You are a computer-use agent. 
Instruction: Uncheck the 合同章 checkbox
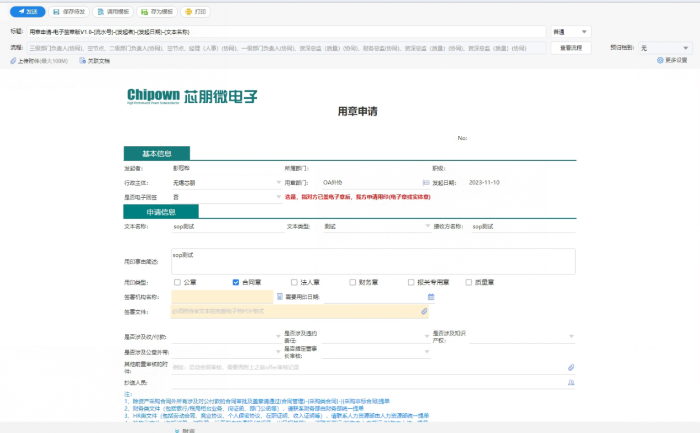pos(236,282)
